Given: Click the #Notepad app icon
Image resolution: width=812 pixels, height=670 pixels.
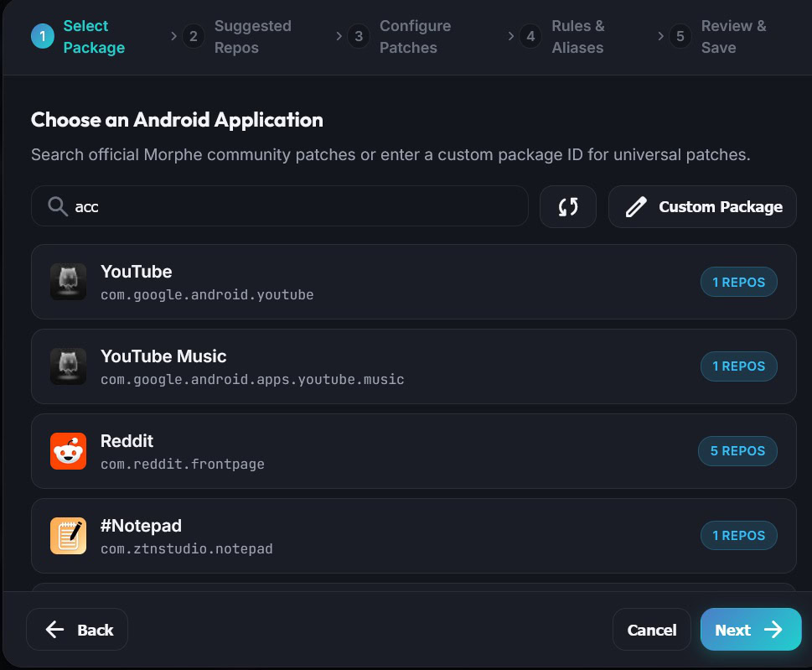Looking at the screenshot, I should (x=69, y=536).
